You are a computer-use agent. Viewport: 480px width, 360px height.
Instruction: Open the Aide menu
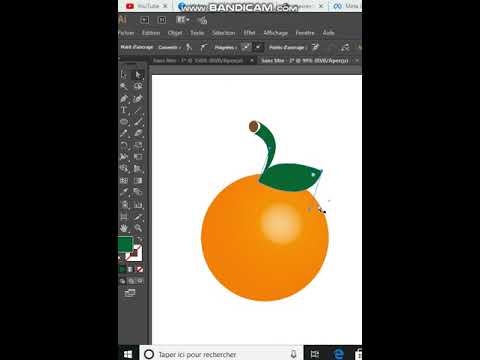[x=329, y=33]
